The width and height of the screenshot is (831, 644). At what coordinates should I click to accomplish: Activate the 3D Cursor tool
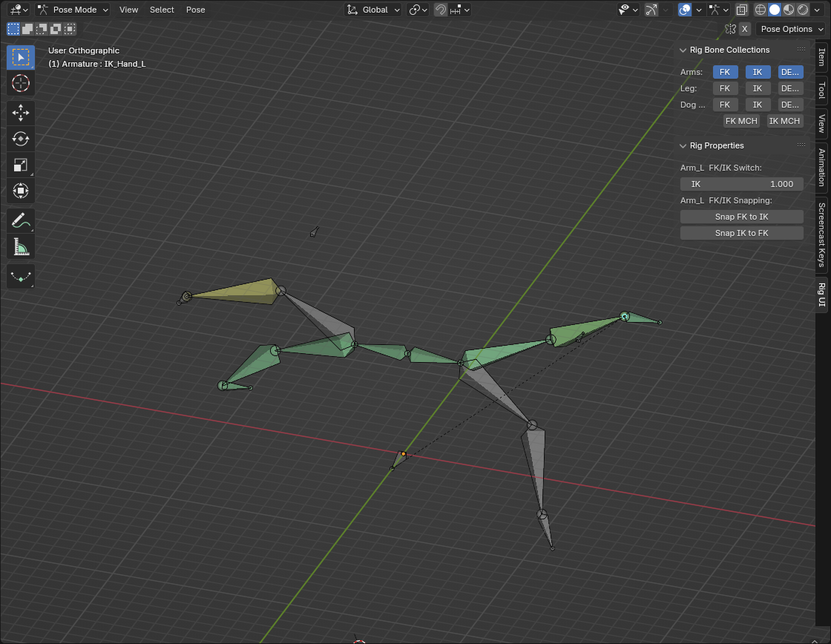21,83
